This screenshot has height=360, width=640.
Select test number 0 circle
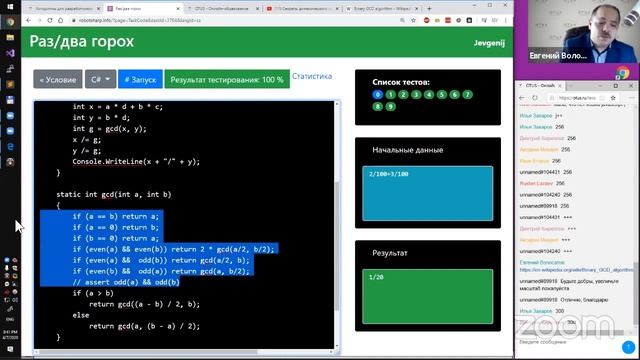coord(378,95)
